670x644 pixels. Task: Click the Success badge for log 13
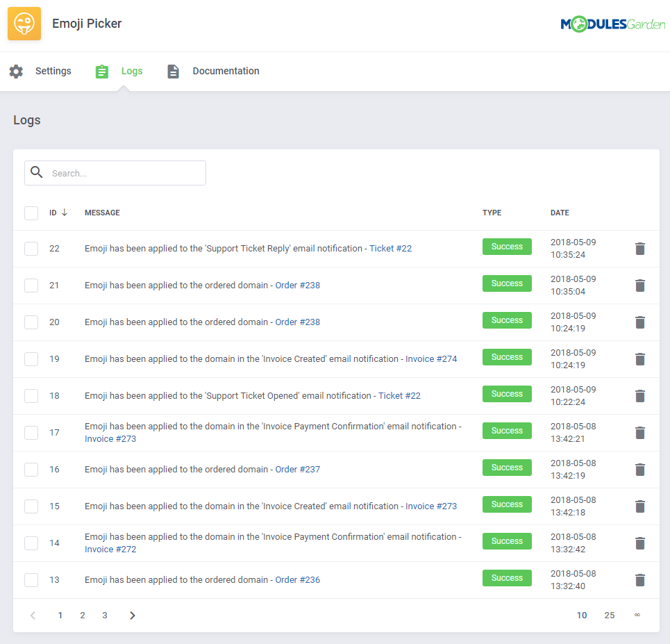[508, 578]
